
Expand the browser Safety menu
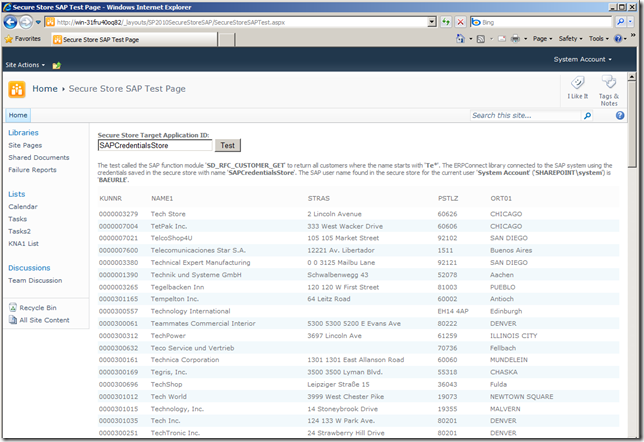tap(571, 39)
